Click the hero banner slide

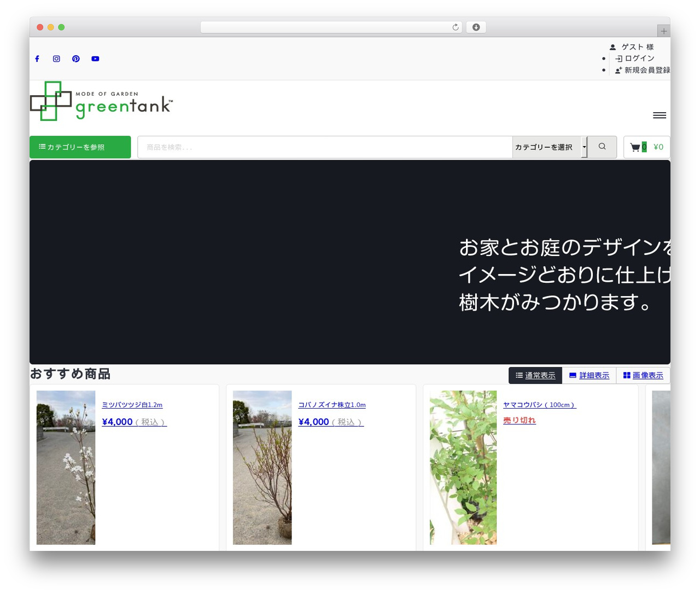(x=350, y=262)
